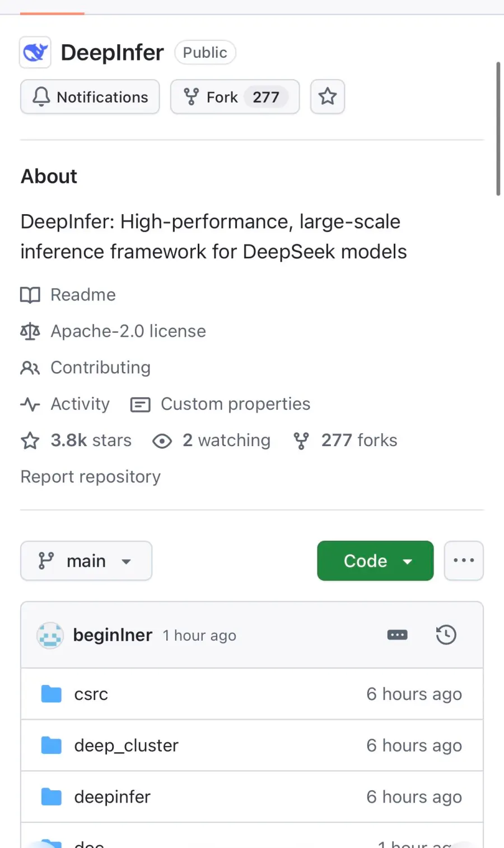View the 2 watching list
This screenshot has height=848, width=504.
coord(226,441)
